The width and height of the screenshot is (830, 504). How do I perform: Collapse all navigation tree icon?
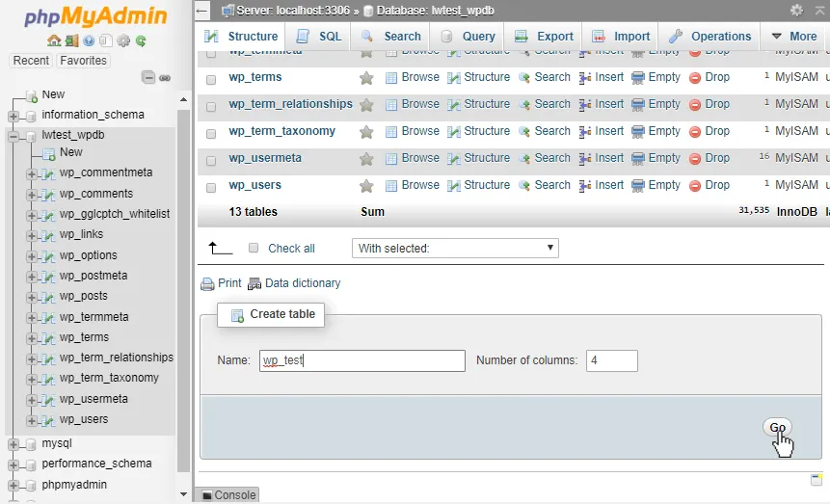[148, 78]
